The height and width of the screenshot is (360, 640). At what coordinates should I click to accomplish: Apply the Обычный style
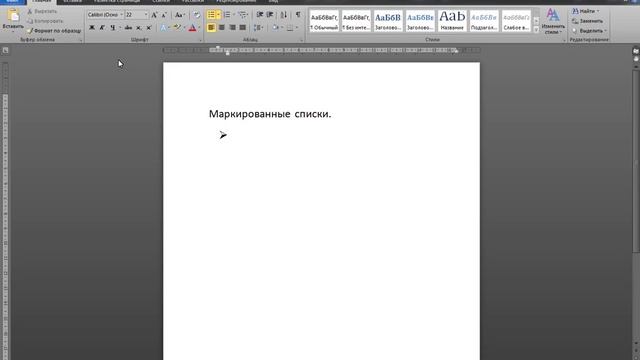(324, 21)
